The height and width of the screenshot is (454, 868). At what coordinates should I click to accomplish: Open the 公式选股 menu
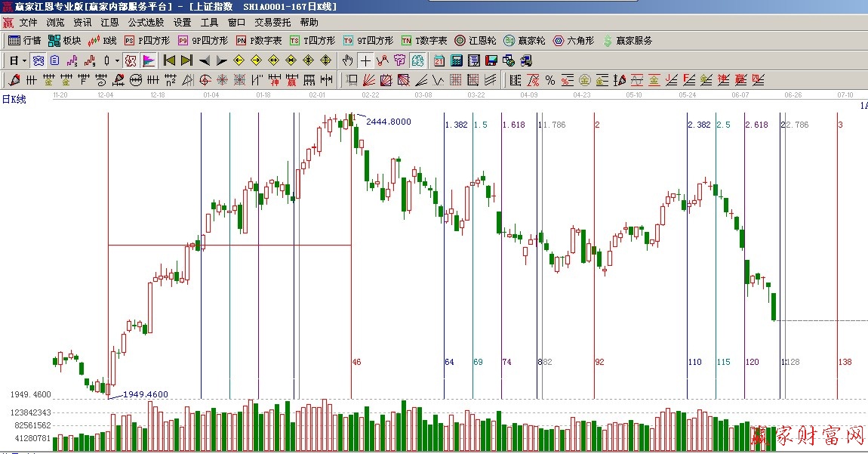(x=146, y=23)
